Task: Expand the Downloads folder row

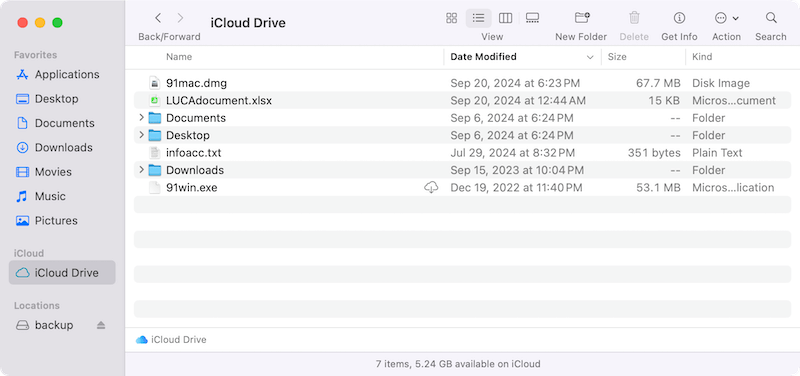Action: point(141,170)
